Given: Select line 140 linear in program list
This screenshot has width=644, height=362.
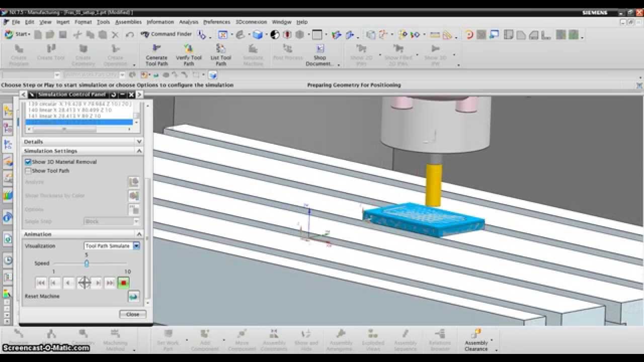Looking at the screenshot, I should (79, 110).
